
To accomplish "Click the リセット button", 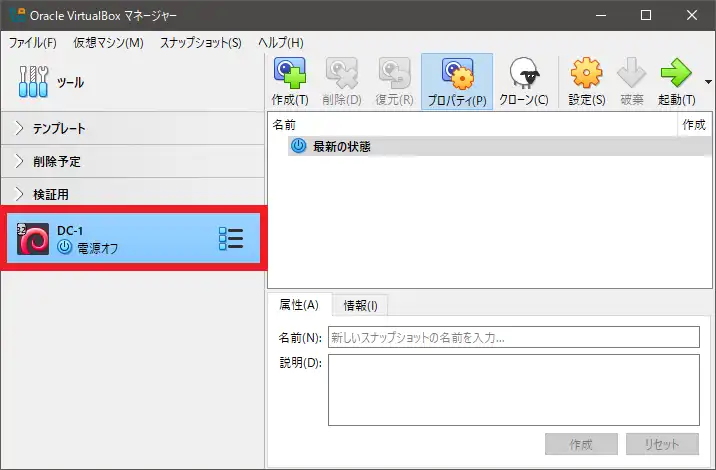I will 662,444.
